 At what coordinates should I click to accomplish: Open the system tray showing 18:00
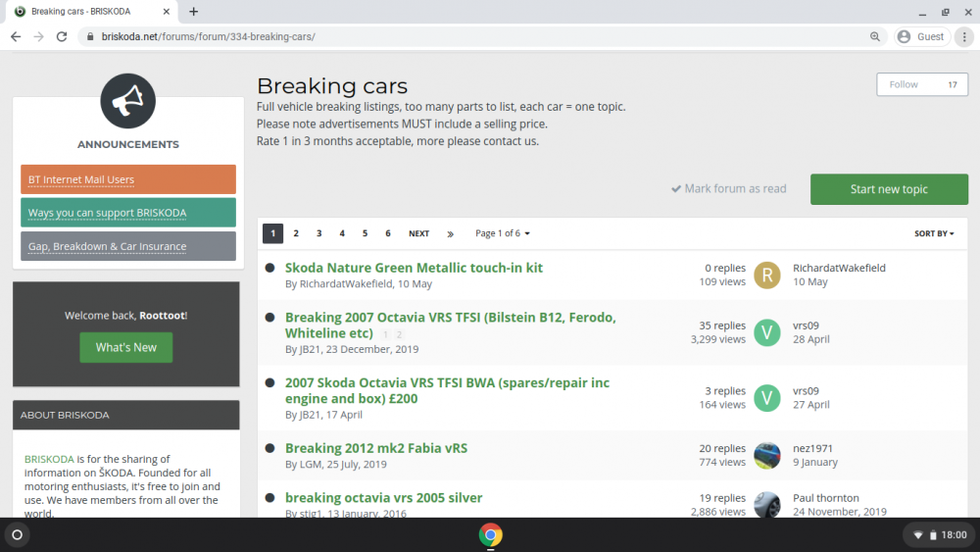click(940, 535)
